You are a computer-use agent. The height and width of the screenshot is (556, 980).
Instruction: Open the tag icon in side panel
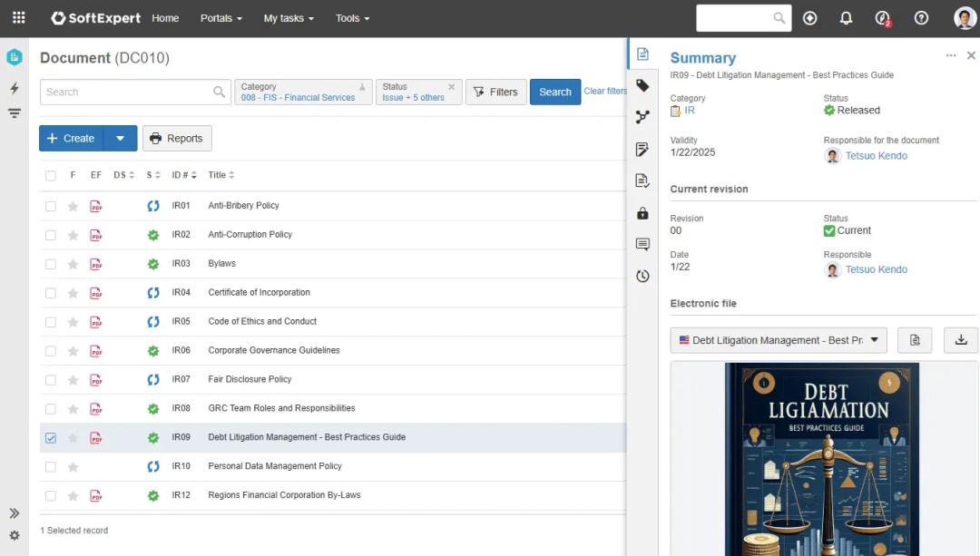point(642,85)
